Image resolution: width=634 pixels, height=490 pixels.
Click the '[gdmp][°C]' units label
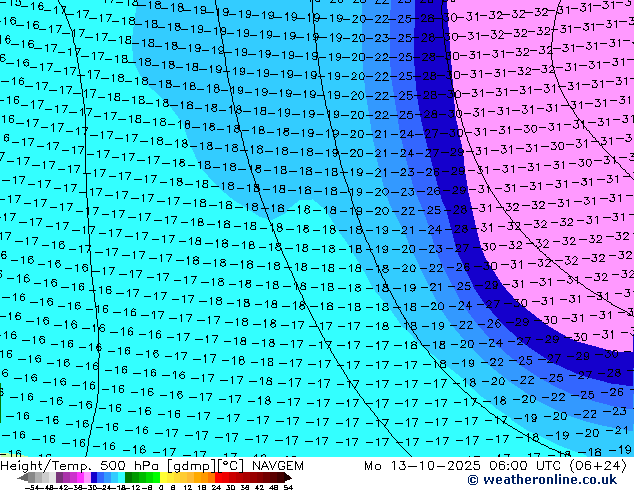tap(206, 466)
